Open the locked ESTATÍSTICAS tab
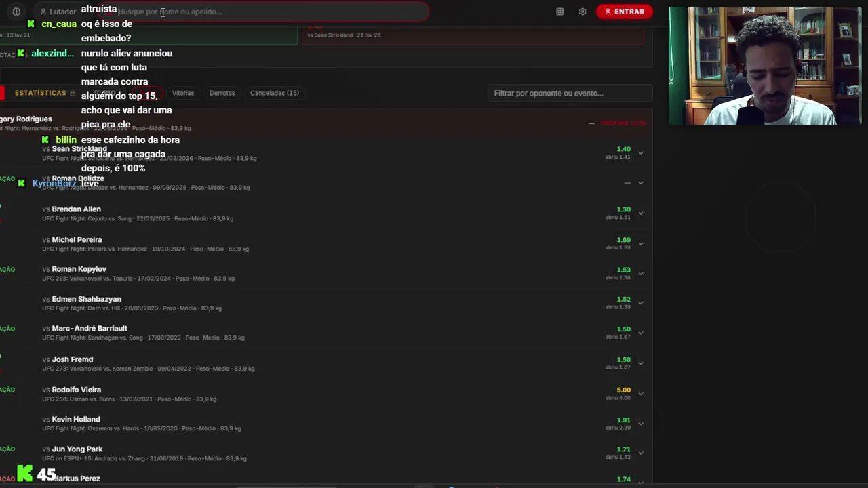Image resolution: width=868 pixels, height=488 pixels. pyautogui.click(x=45, y=93)
